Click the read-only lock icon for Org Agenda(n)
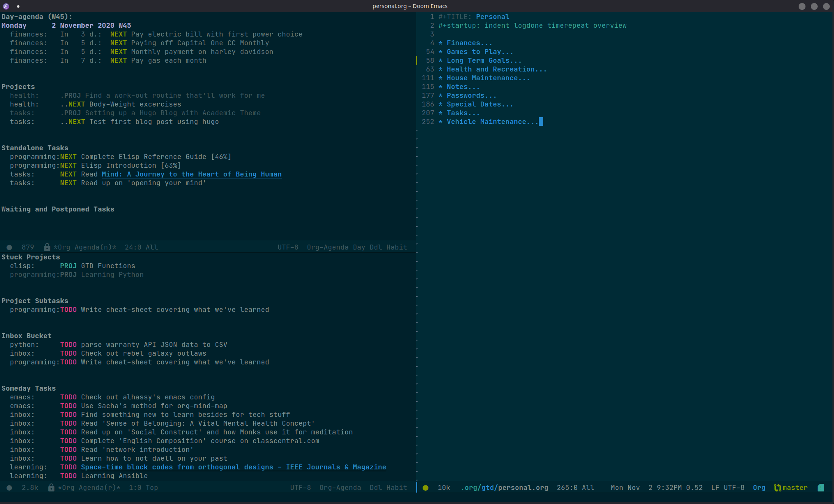The image size is (834, 504). (x=47, y=247)
